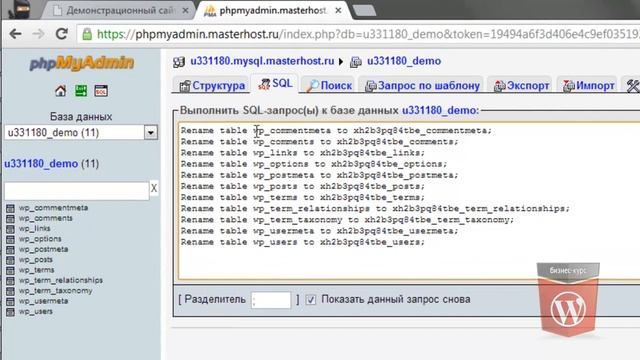
Task: Open the wp_postmeta table
Action: [43, 249]
